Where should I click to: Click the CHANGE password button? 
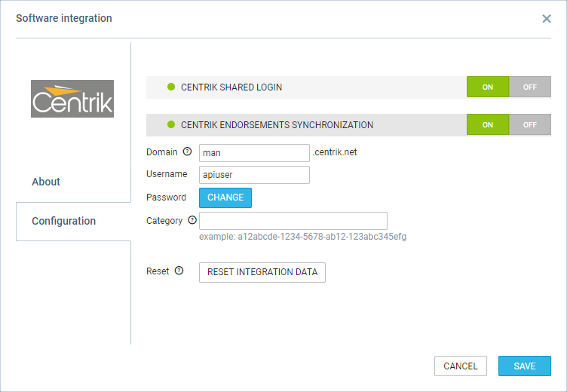[x=225, y=198]
